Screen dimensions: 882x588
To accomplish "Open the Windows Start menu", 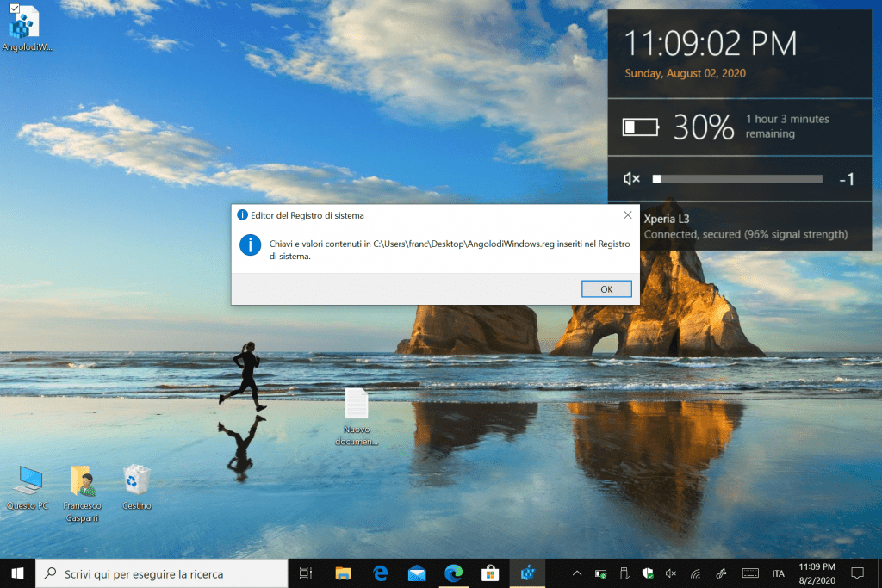I will (18, 573).
